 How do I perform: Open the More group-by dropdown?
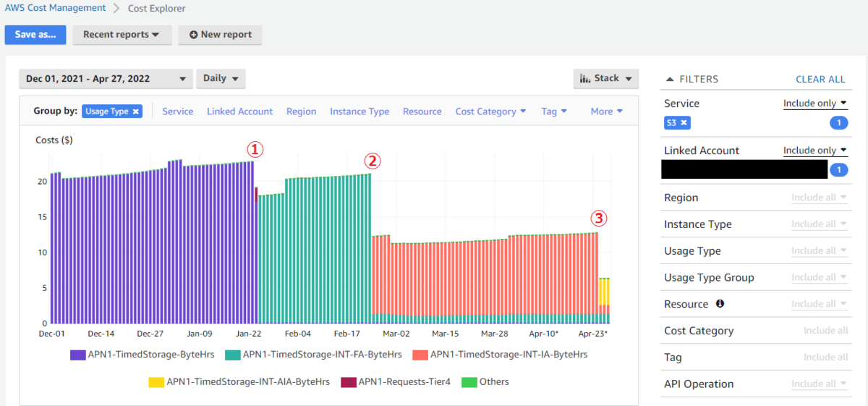pyautogui.click(x=606, y=111)
